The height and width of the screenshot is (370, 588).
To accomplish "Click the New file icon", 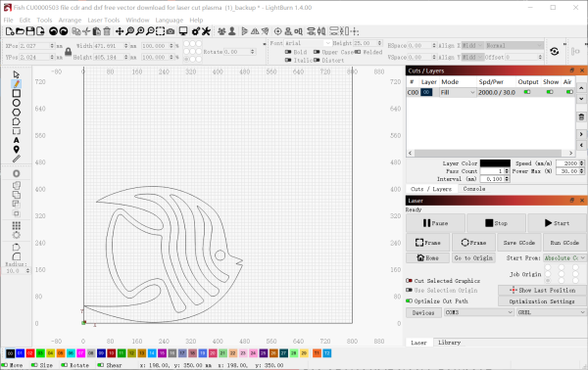I will pyautogui.click(x=10, y=31).
